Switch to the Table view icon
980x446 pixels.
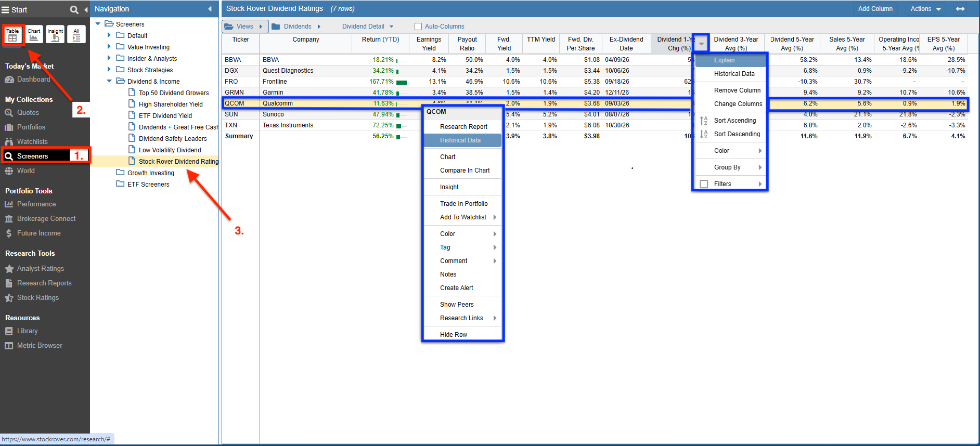click(12, 34)
